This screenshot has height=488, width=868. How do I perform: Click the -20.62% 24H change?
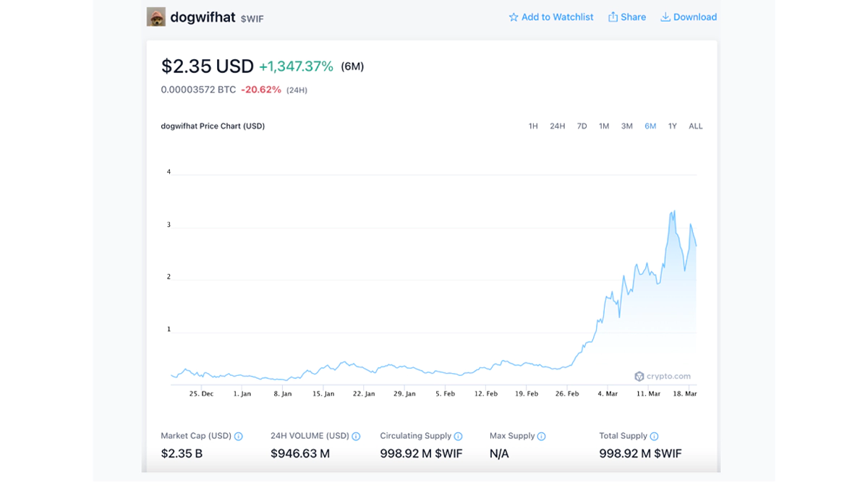tap(261, 90)
